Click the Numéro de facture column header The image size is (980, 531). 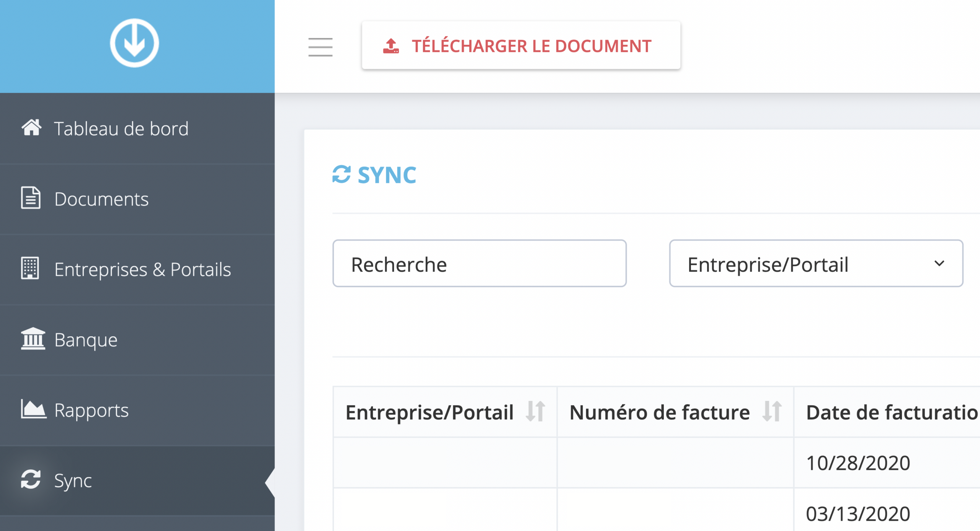[x=676, y=412]
